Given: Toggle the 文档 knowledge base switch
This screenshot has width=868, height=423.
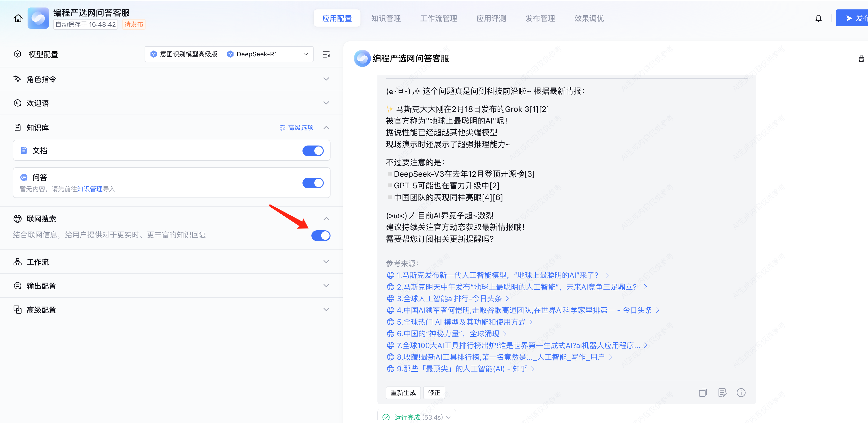Looking at the screenshot, I should 313,151.
